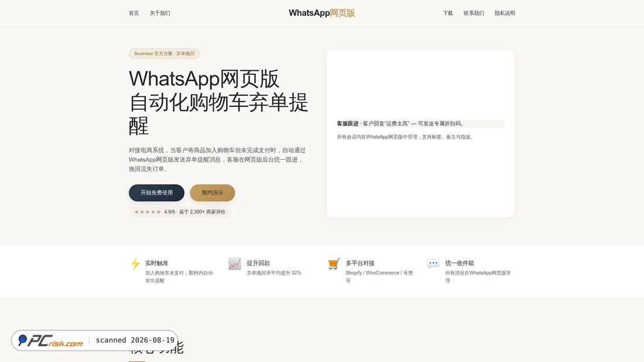Click the 多平台对接 feature title

click(360, 263)
